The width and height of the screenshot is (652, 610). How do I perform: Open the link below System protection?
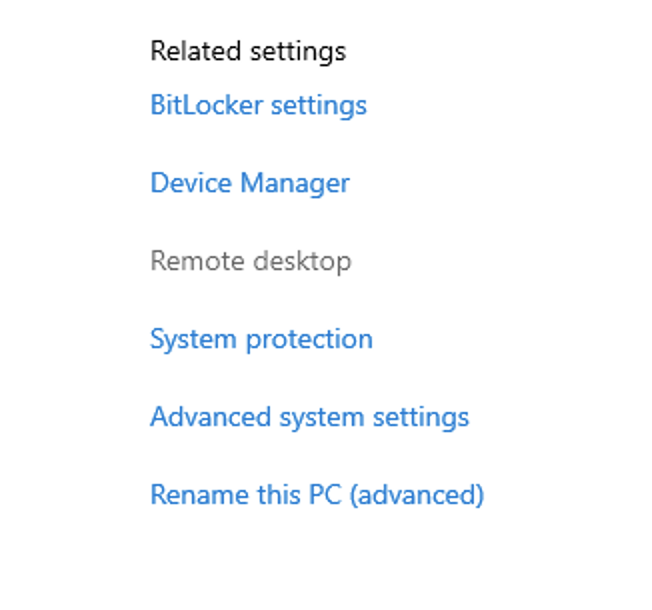click(309, 418)
